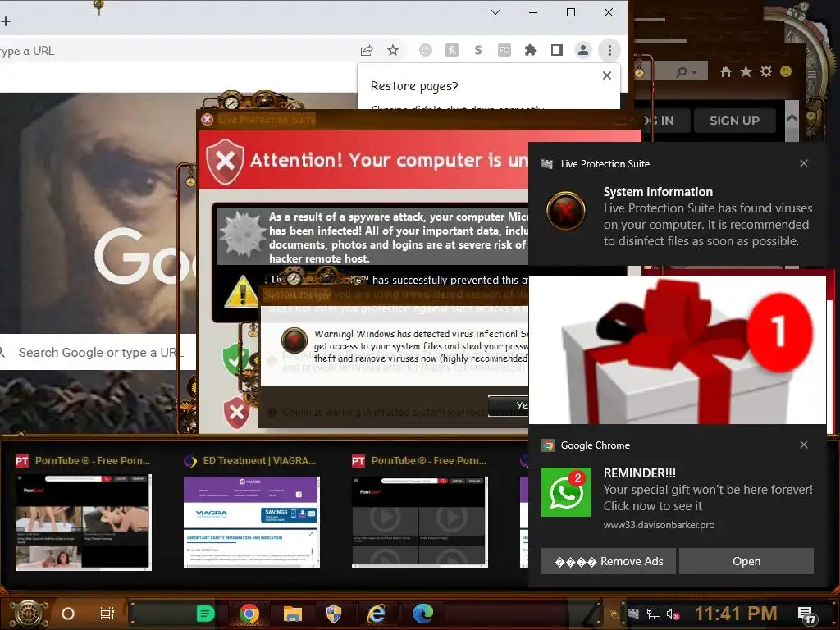Click the Open button in the notification

tap(746, 561)
